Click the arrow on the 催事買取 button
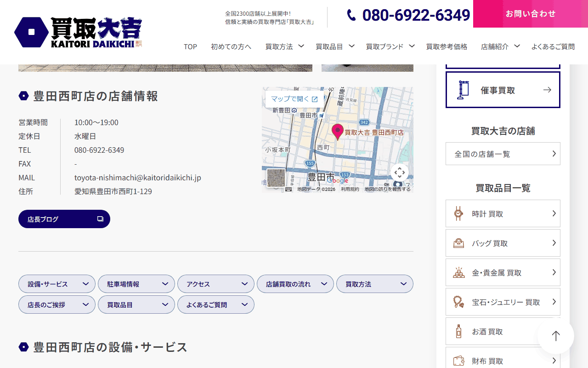Screen dimensions: 588x368 547,90
